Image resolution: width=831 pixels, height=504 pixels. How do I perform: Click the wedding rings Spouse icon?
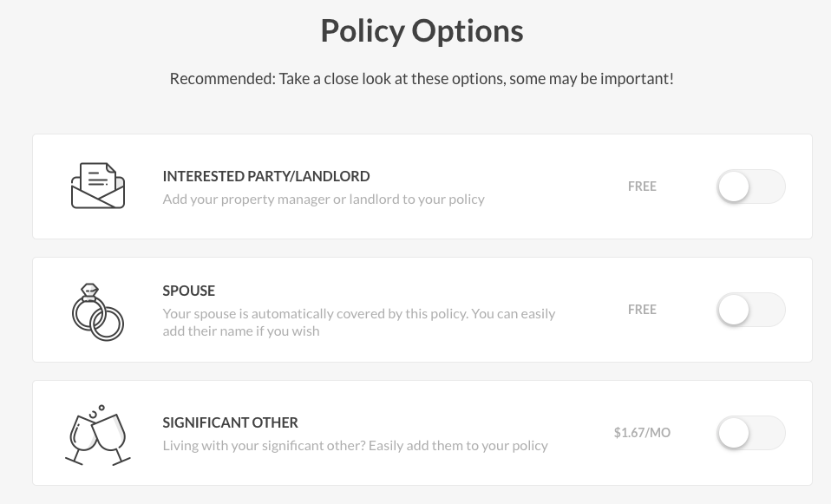click(x=97, y=312)
